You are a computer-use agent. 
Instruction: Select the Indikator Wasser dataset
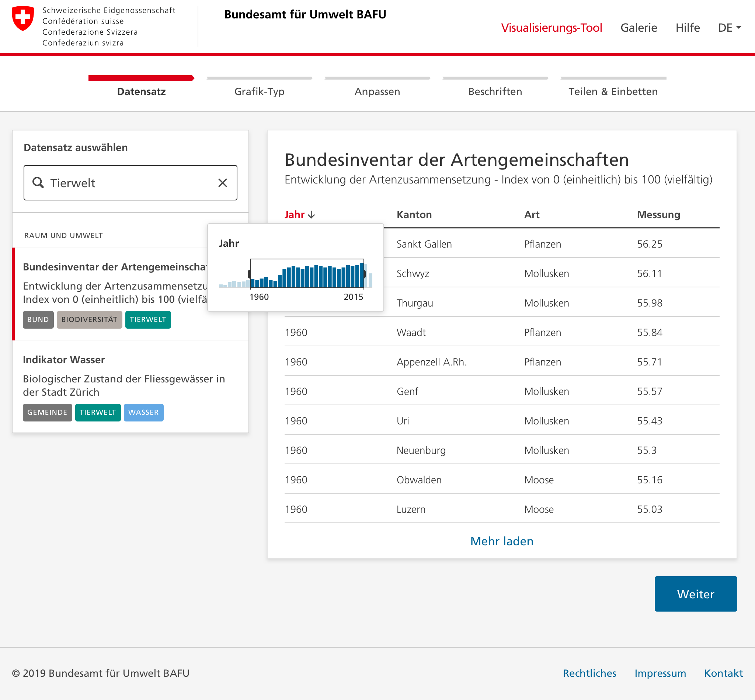pos(64,360)
